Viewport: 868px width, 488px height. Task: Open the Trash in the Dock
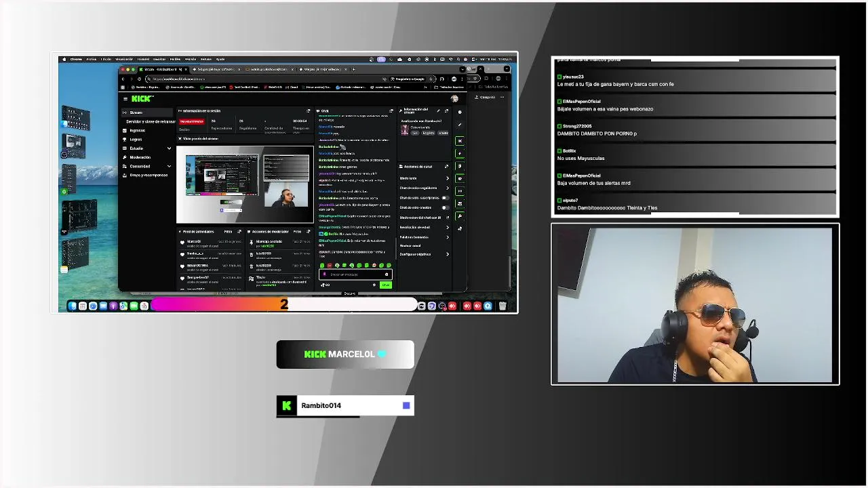click(502, 306)
